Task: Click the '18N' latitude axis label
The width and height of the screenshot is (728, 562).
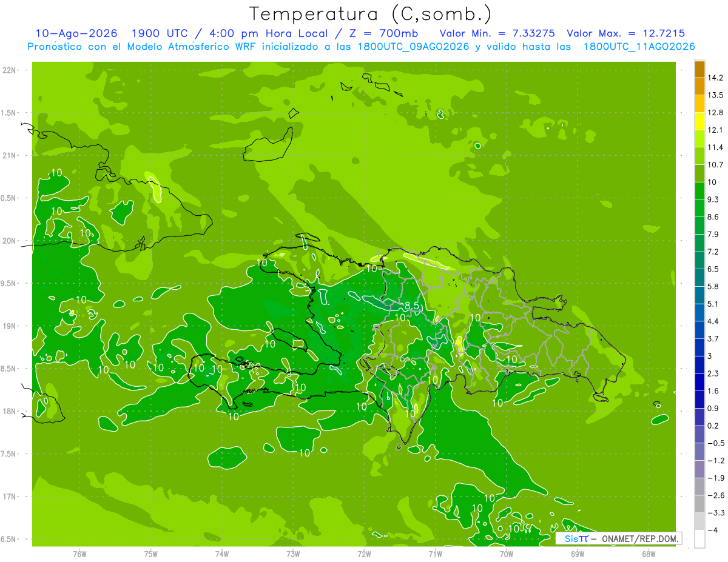Action: point(8,411)
